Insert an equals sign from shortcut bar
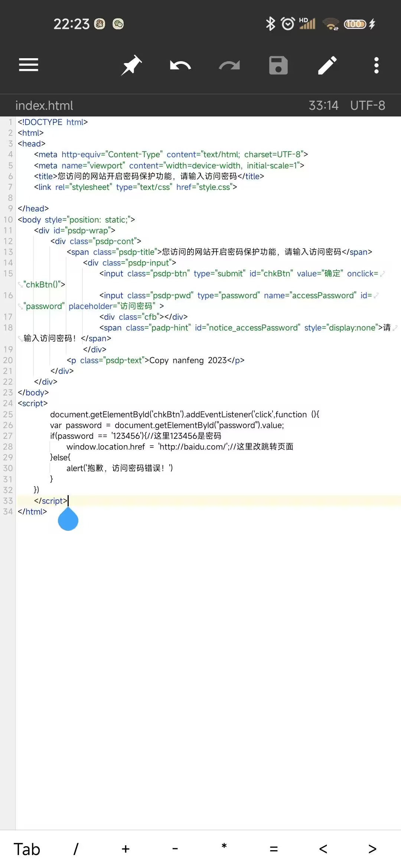 274,849
